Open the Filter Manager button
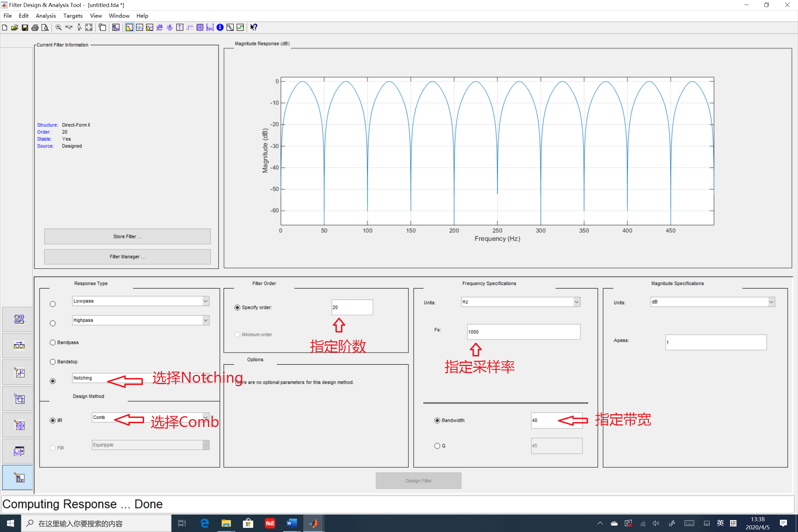Image resolution: width=798 pixels, height=532 pixels. point(127,257)
